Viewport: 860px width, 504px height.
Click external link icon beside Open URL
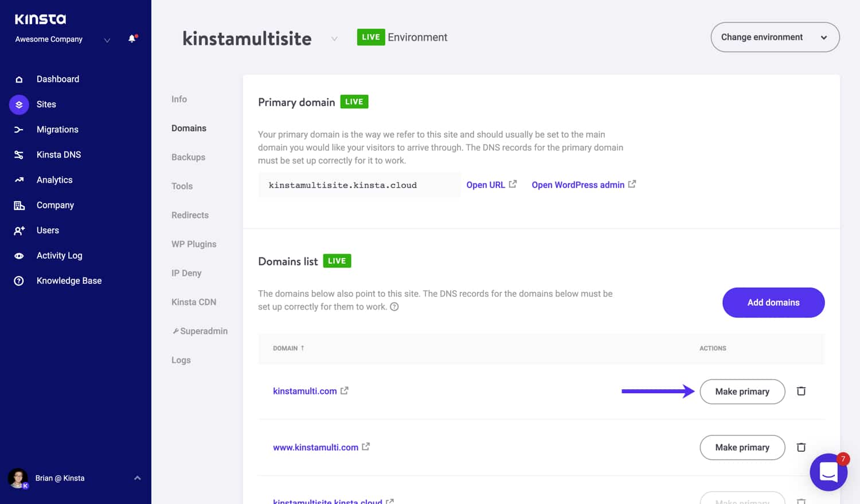pos(513,184)
